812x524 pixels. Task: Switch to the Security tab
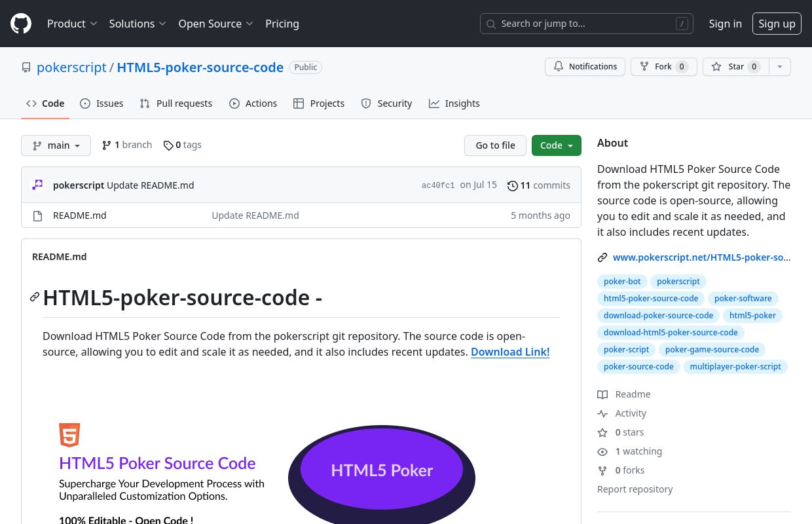386,103
